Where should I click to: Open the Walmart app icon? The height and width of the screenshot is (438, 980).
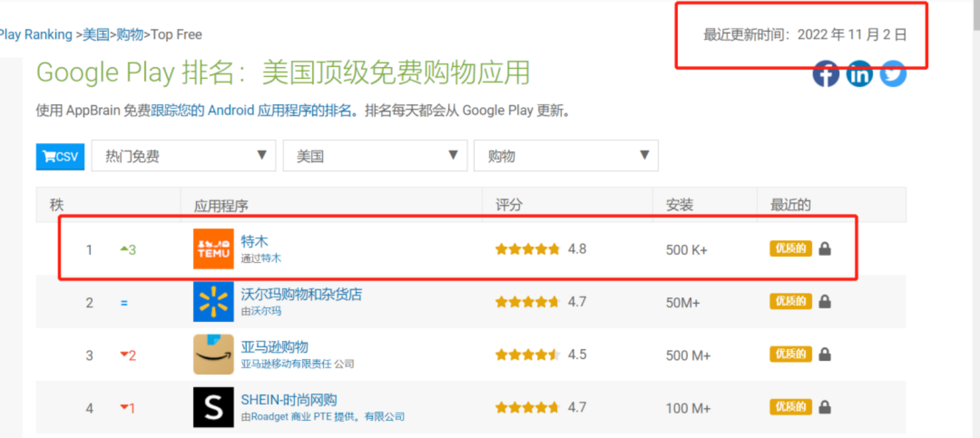pos(213,302)
